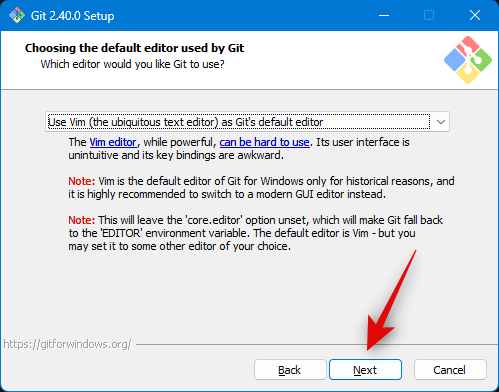Select the Vim default editor combo box
Screen dimensions: 499x392
tap(247, 122)
